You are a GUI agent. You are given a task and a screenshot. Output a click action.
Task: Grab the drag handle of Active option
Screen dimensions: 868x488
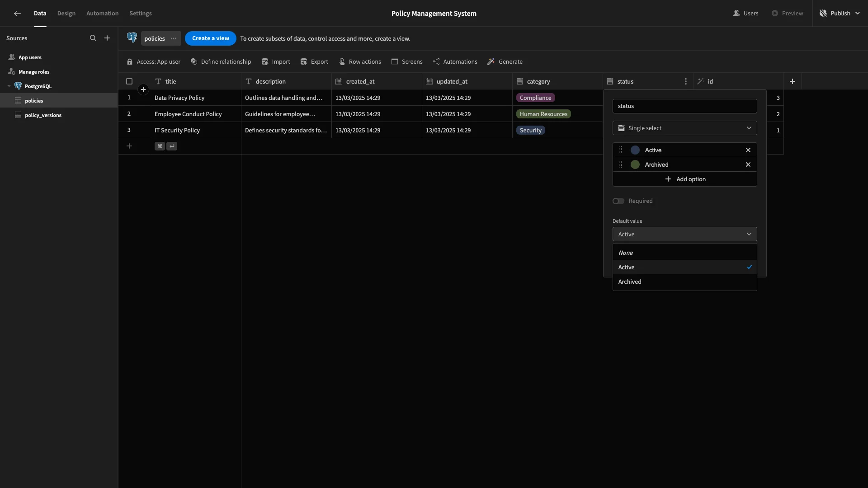[x=621, y=150]
